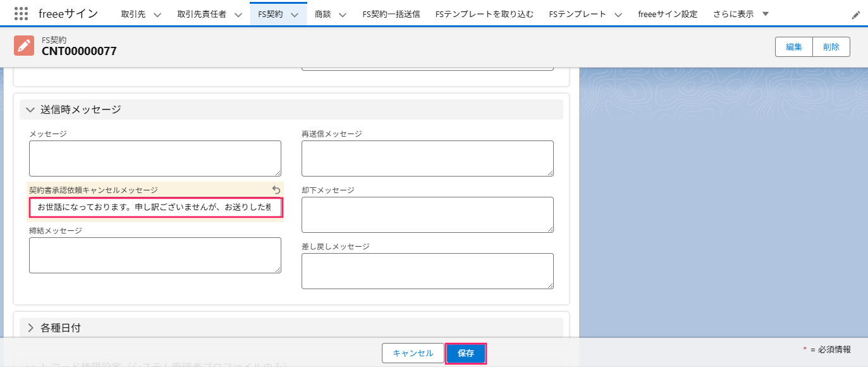Select the FS契約 tab

271,14
